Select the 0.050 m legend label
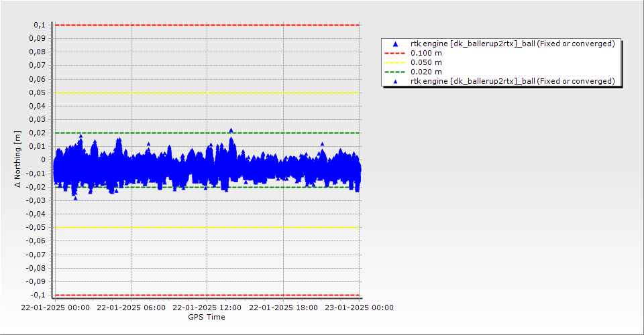 (x=426, y=63)
